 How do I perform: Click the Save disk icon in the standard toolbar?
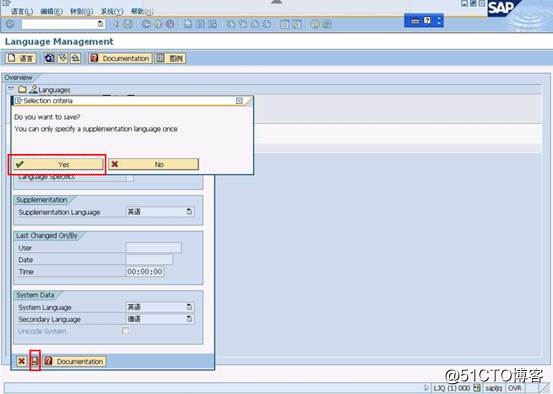(128, 24)
